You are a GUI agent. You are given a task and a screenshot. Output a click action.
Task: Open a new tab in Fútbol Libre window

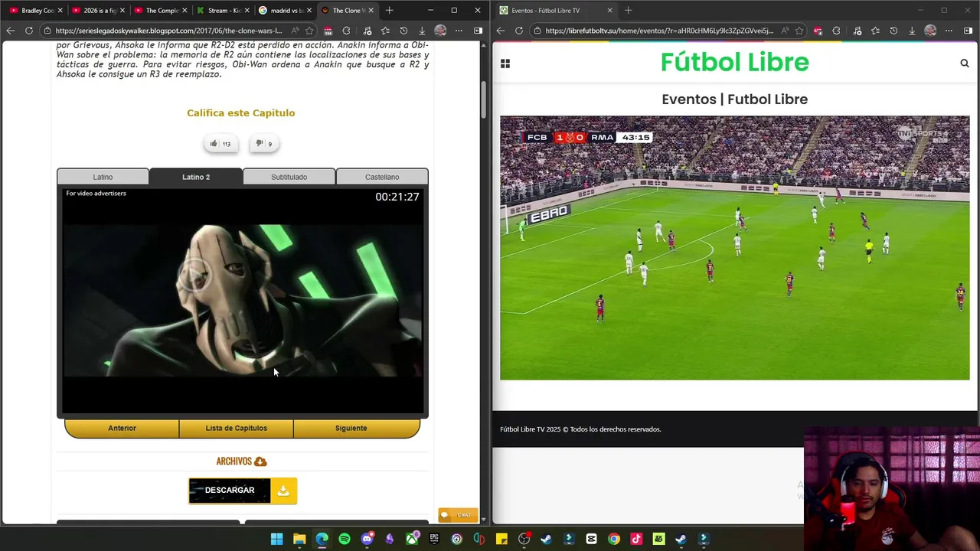[628, 11]
